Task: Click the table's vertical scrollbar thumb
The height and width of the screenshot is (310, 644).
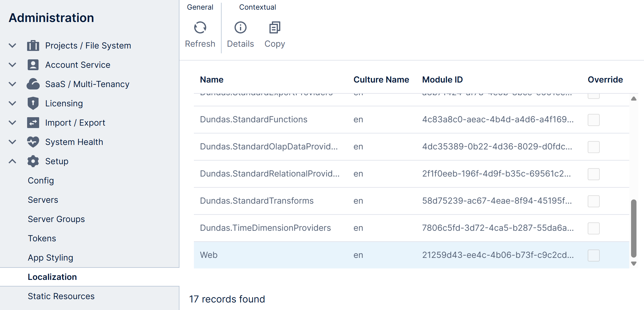Action: pyautogui.click(x=633, y=228)
